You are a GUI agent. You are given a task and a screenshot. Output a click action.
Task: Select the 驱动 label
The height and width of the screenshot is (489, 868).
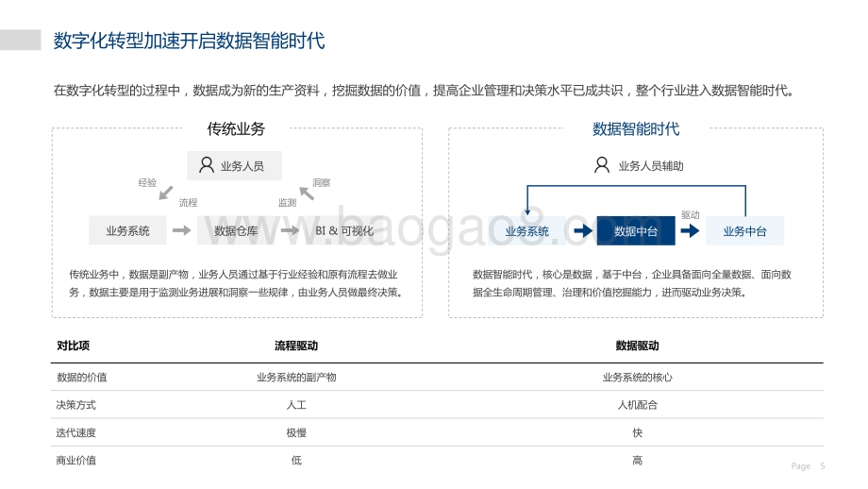tap(691, 215)
